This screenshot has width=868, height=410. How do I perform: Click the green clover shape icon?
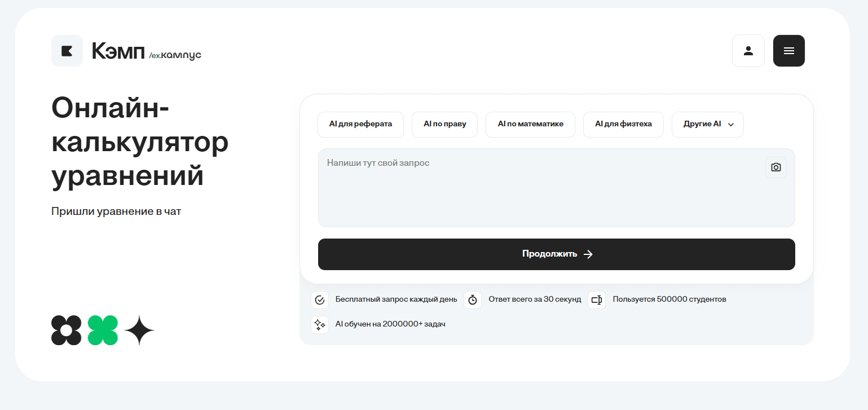pos(103,330)
